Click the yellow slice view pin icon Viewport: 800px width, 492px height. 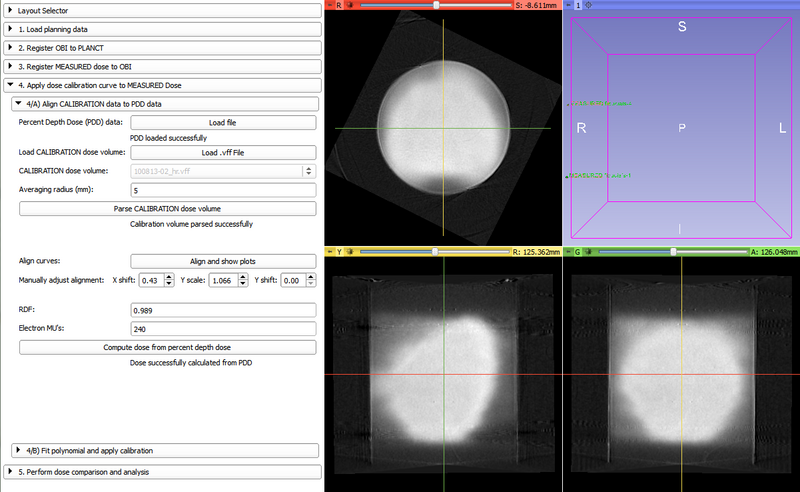tap(330, 252)
